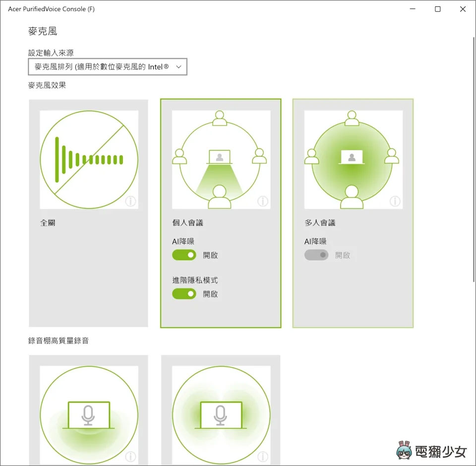Screen dimensions: 476x466
Task: Toggle AI降噪 under 個人會議
Action: (184, 255)
